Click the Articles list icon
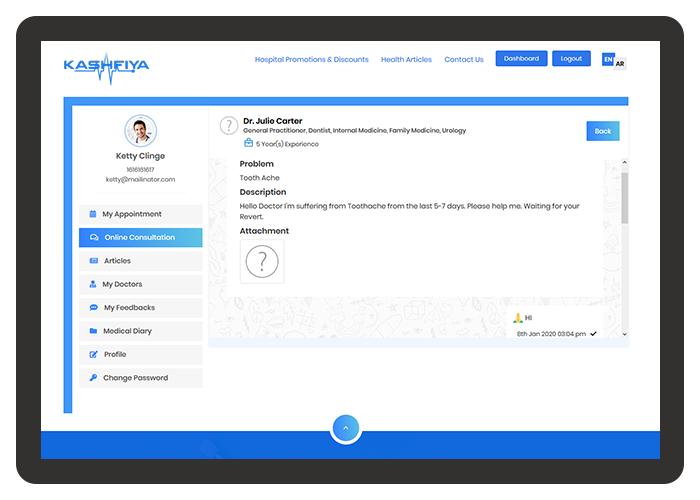 coord(94,261)
